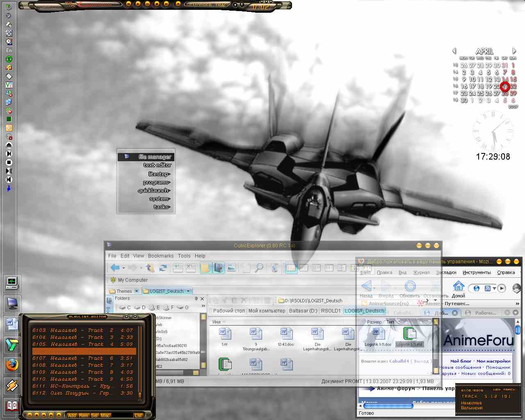Click the Имя column header in file list
Screen dimensions: 525x420
217,322
